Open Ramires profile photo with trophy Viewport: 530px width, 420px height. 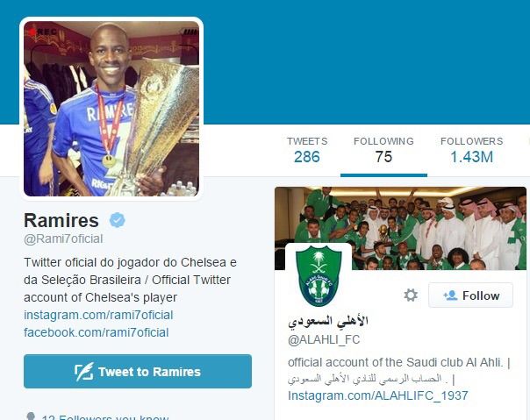(x=111, y=109)
